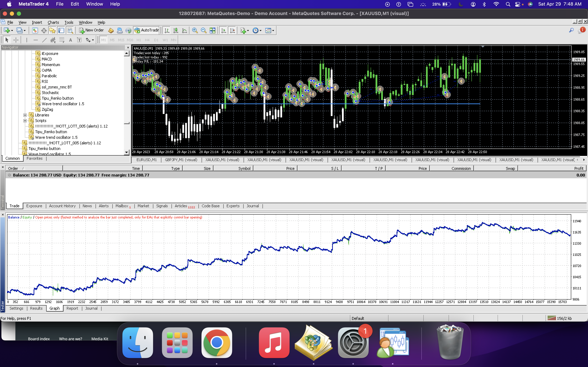Viewport: 588px width, 367px height.
Task: Click the Tile Windows icon
Action: pyautogui.click(x=212, y=30)
